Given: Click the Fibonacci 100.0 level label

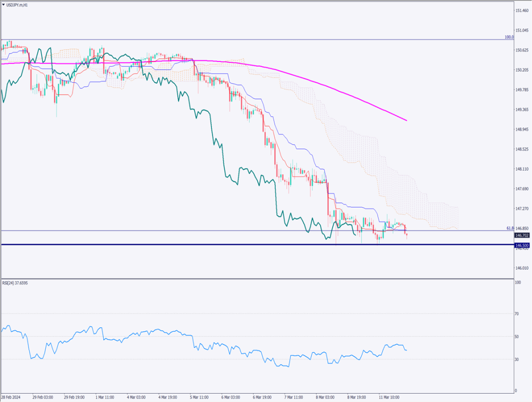Looking at the screenshot, I should pos(509,37).
